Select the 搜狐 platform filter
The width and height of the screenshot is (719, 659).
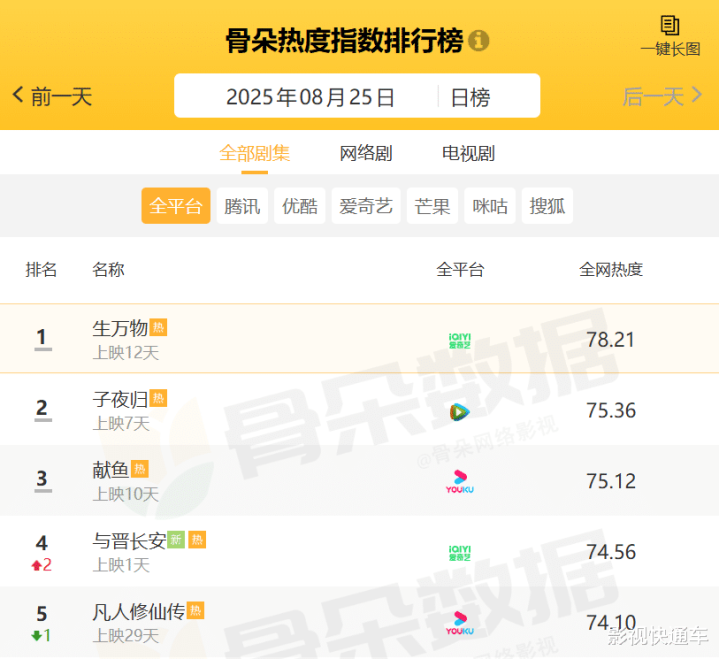[x=547, y=205]
